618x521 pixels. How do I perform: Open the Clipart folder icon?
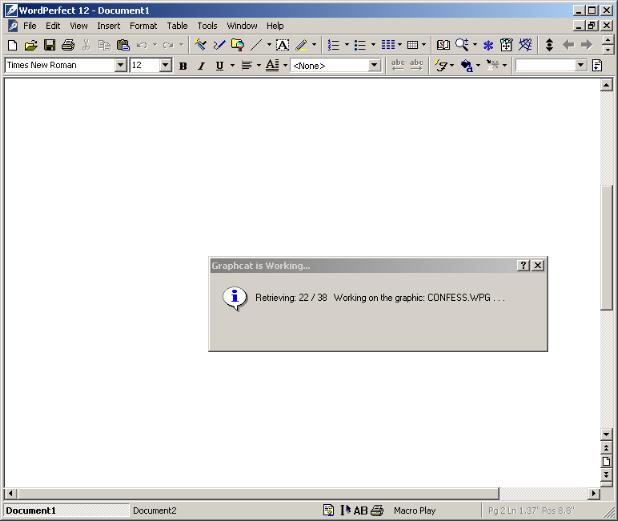point(237,45)
